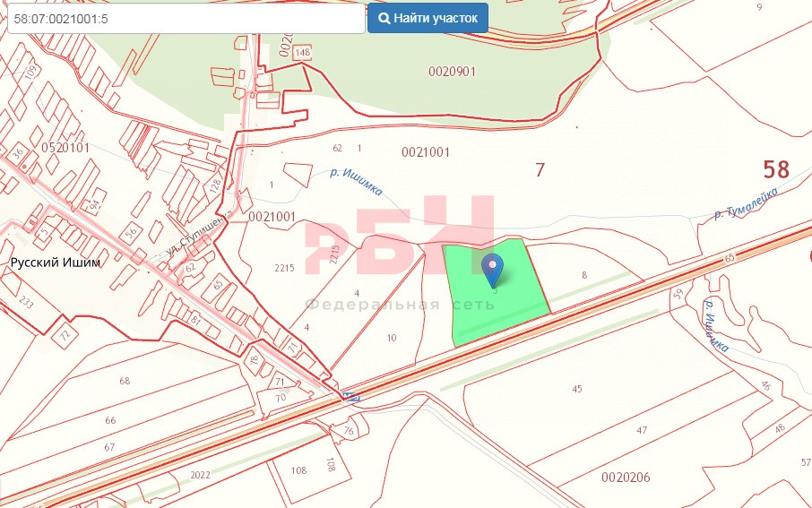Select parcel 67 near the road
812x508 pixels.
[110, 447]
